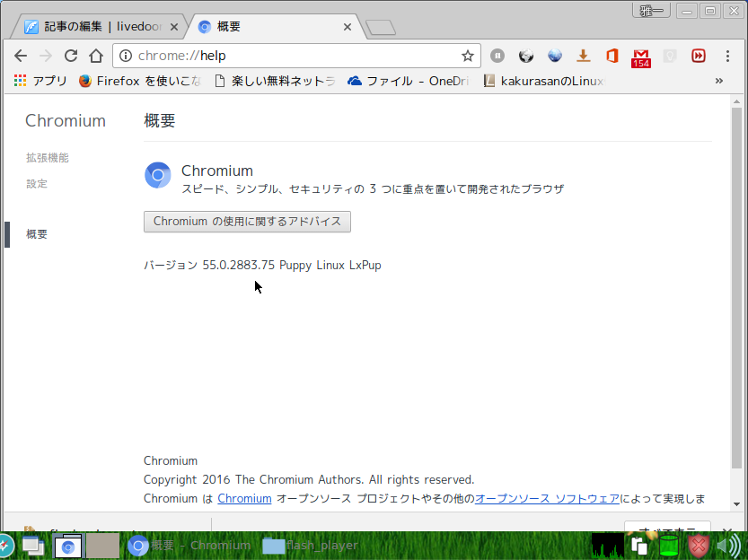Click the chrome://help address bar
The height and width of the screenshot is (560, 748).
click(295, 56)
